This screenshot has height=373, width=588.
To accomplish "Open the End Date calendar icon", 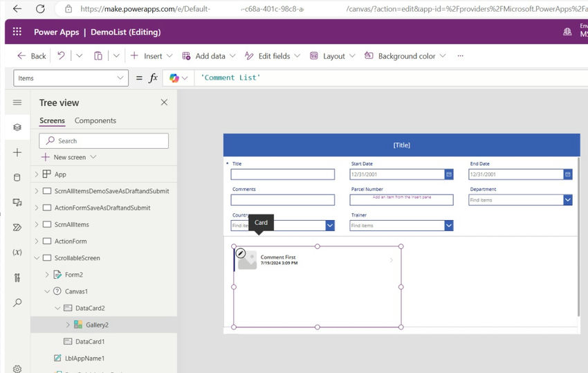I will 568,174.
